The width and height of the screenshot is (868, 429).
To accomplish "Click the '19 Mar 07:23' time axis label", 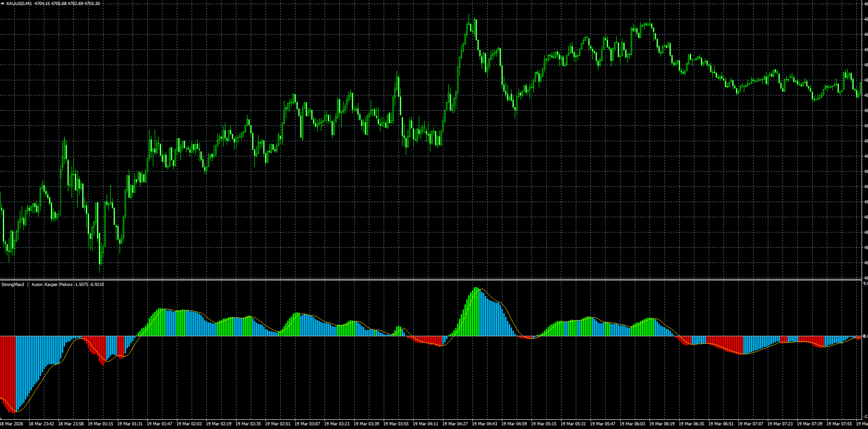I will coord(780,424).
